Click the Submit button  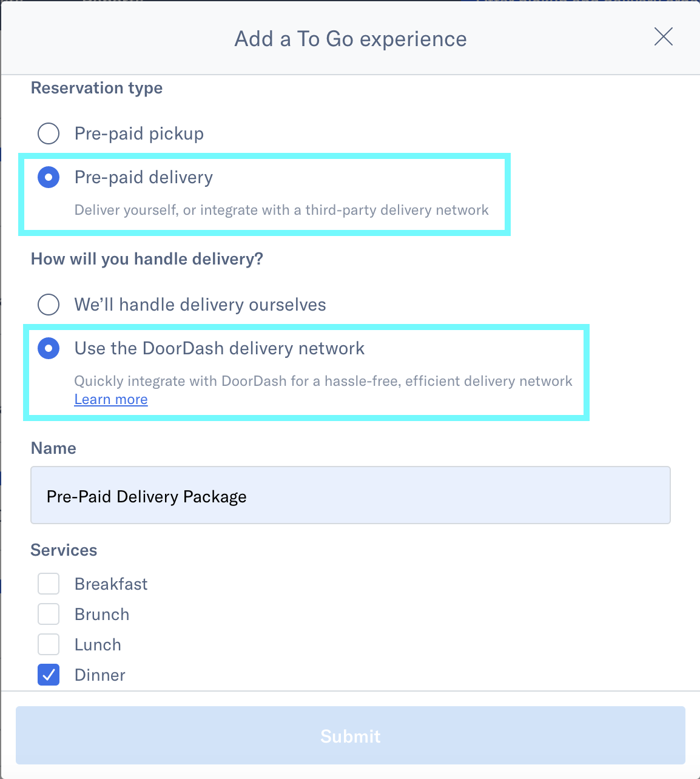350,735
